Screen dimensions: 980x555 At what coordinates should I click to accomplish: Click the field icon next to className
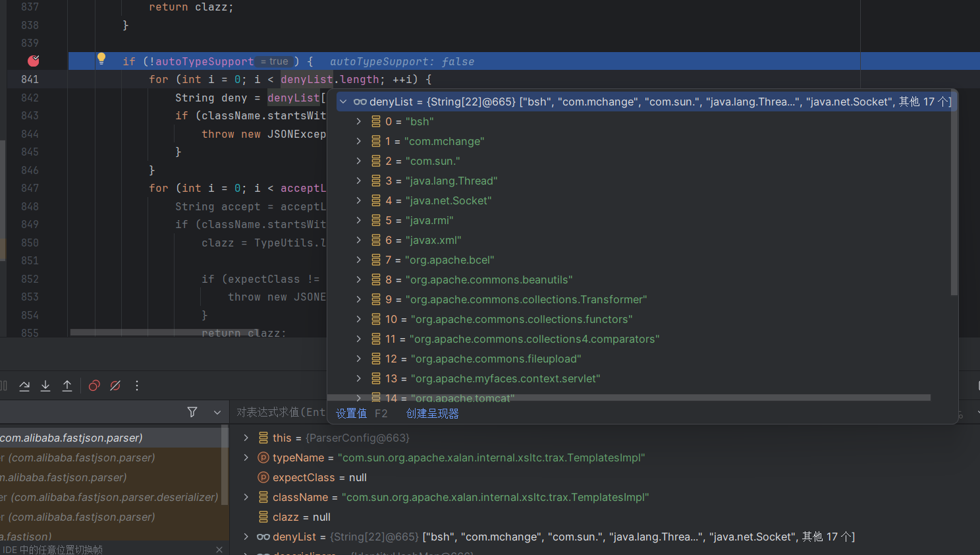(263, 497)
